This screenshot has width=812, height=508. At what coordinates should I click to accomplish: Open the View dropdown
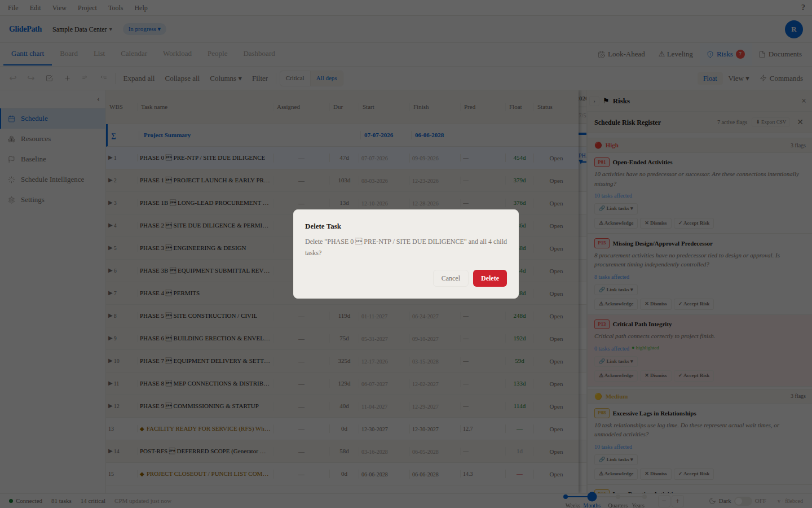[739, 78]
